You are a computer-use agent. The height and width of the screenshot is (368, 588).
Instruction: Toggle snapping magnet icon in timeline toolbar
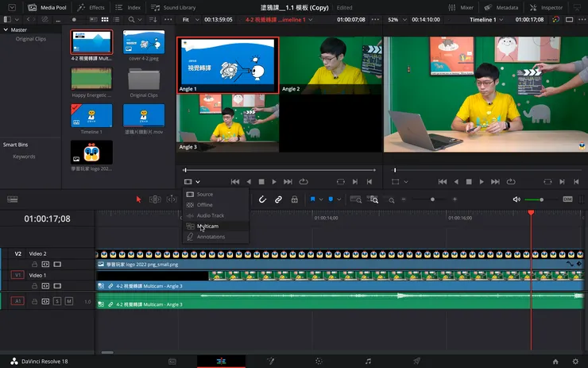(x=262, y=199)
